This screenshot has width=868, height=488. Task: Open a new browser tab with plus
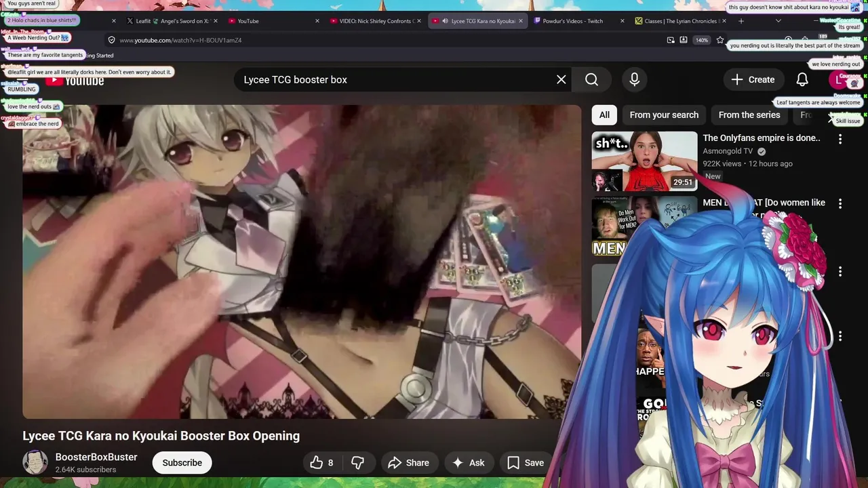point(741,21)
